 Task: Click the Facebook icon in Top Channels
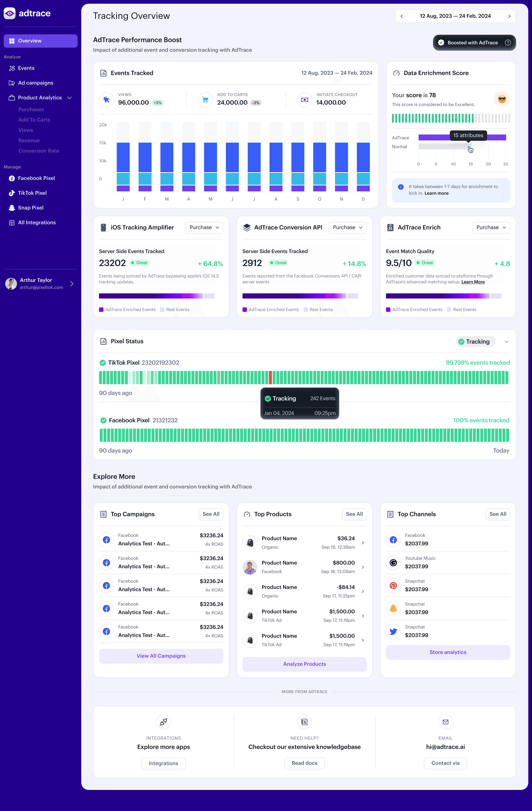(393, 539)
